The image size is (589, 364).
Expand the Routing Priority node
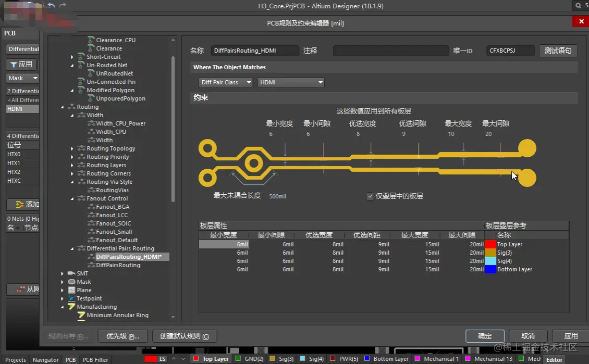click(72, 157)
